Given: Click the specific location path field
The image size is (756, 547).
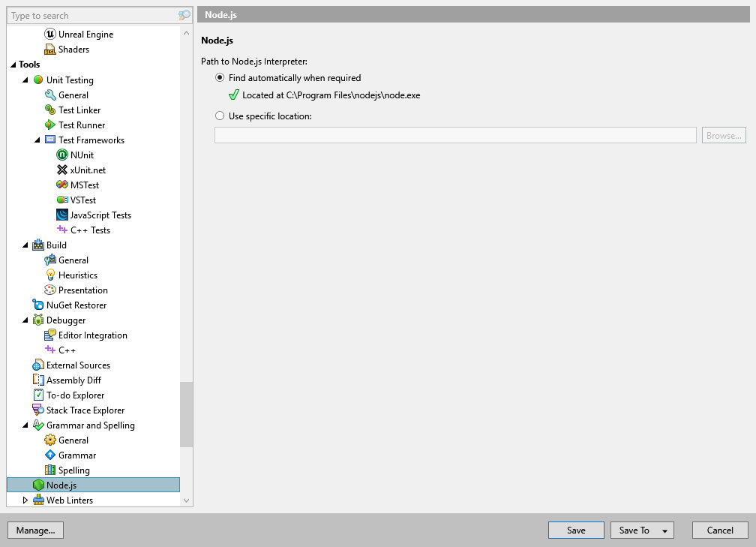Looking at the screenshot, I should [x=454, y=135].
